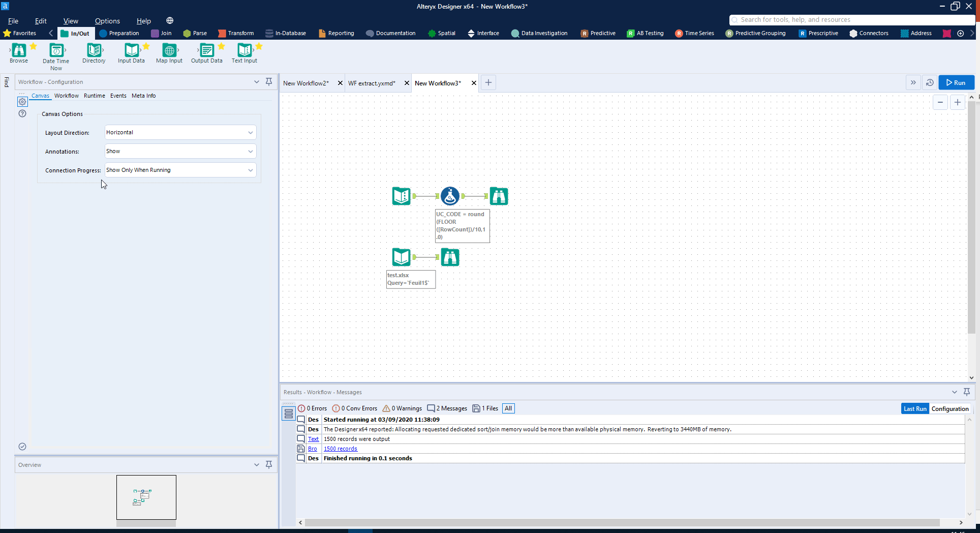Zoom out the canvas with minus button

[940, 102]
